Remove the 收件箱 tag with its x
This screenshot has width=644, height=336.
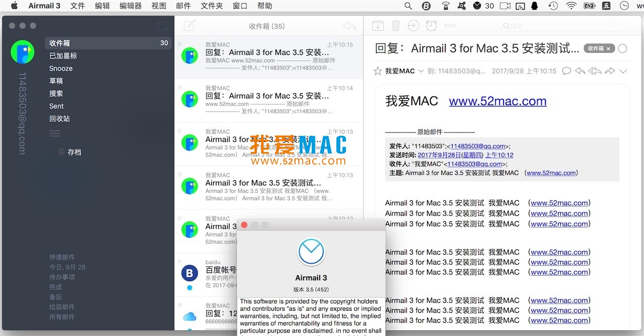[608, 49]
